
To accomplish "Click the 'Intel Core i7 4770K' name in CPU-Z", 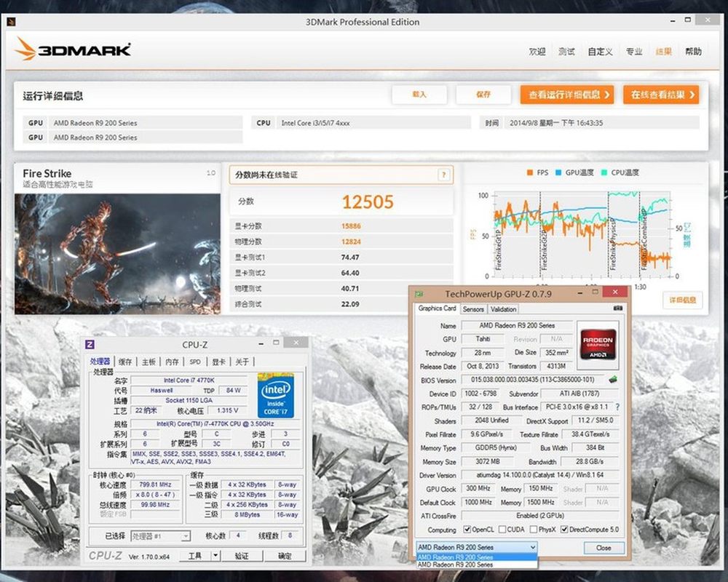I will click(x=189, y=380).
